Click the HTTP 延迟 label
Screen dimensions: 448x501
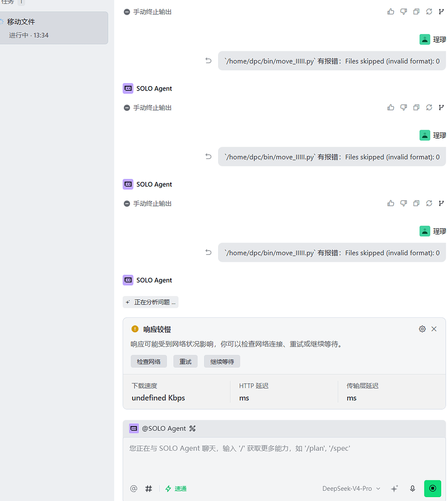(x=254, y=386)
